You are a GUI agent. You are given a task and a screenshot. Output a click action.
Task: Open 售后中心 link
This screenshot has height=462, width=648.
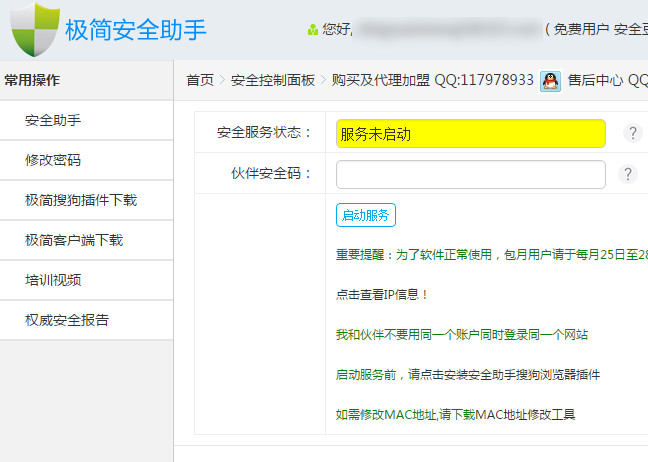[595, 81]
